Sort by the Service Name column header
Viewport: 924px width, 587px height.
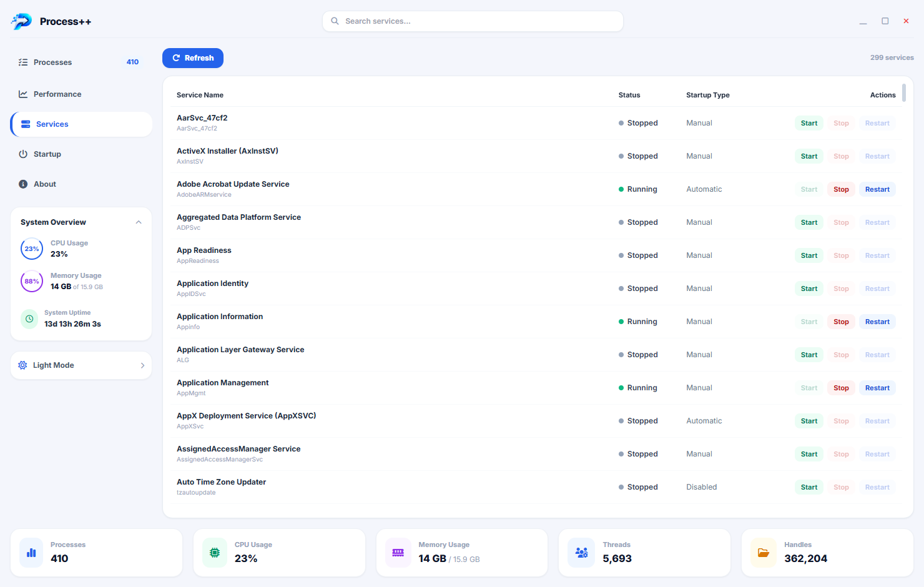click(x=200, y=95)
